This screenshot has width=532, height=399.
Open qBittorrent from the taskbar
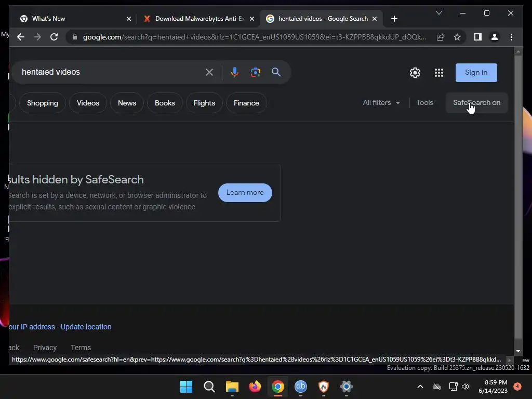tap(301, 387)
